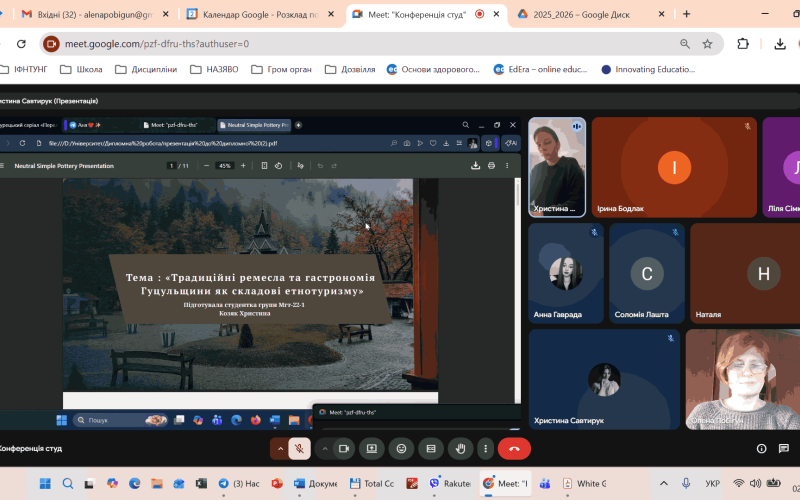Screen dimensions: 800x500
Task: Click the Present now screen share icon
Action: 372,449
